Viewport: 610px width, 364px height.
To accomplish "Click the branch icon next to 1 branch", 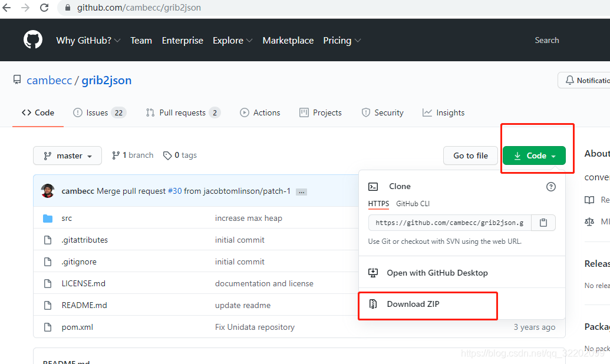I will [x=116, y=155].
